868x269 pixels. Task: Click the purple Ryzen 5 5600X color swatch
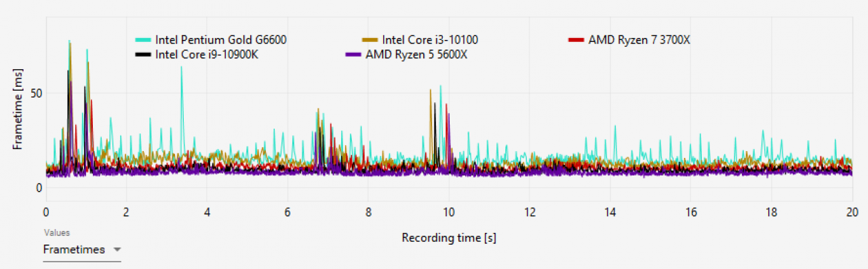pos(353,54)
